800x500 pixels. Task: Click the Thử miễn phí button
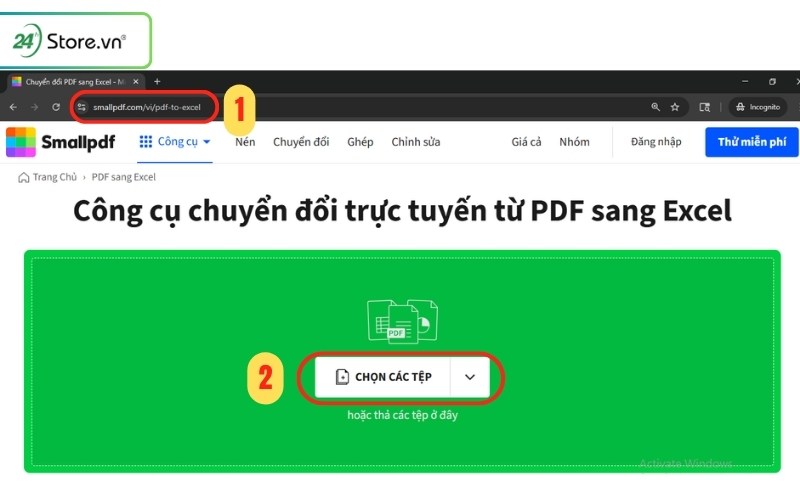click(x=752, y=142)
